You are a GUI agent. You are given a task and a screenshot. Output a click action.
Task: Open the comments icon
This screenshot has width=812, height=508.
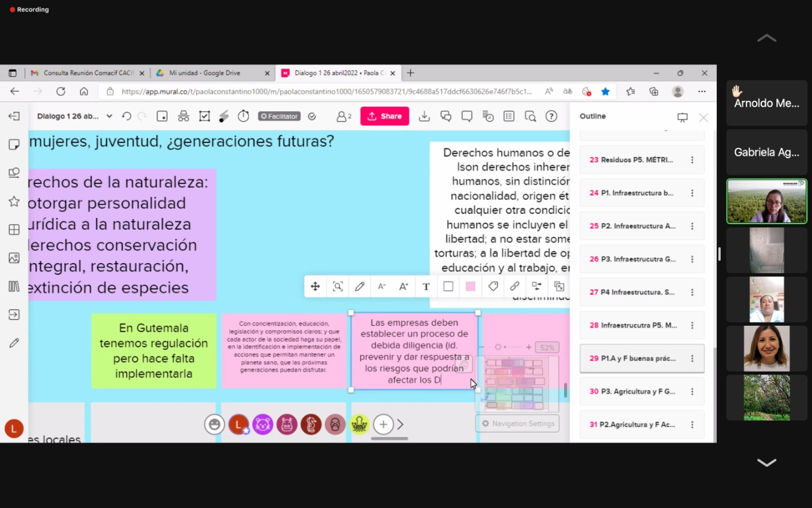pyautogui.click(x=467, y=116)
